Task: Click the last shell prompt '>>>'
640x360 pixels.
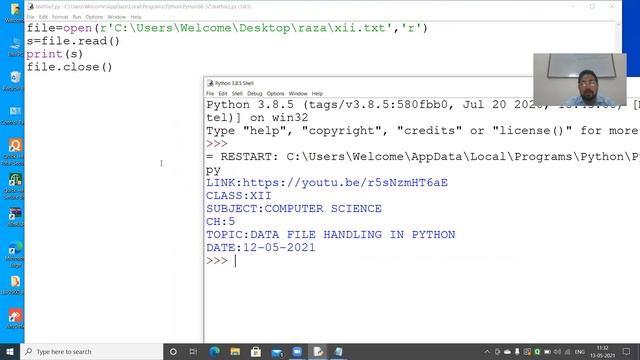Action: click(217, 261)
